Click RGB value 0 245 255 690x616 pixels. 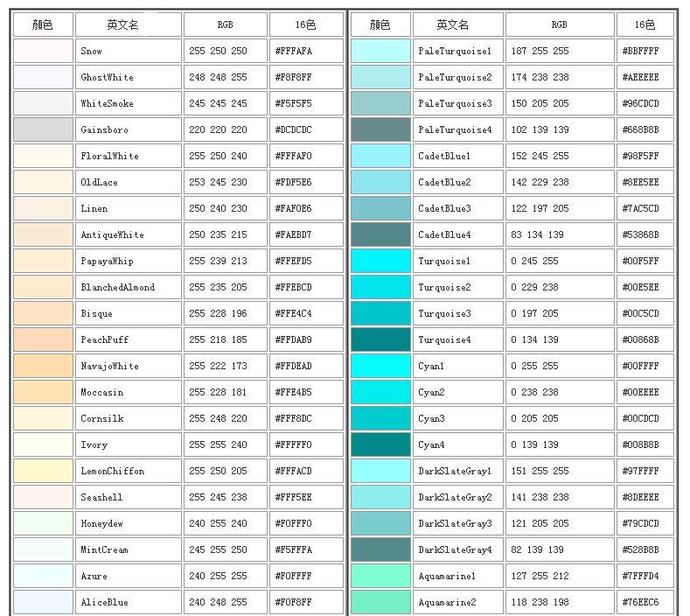pyautogui.click(x=559, y=261)
